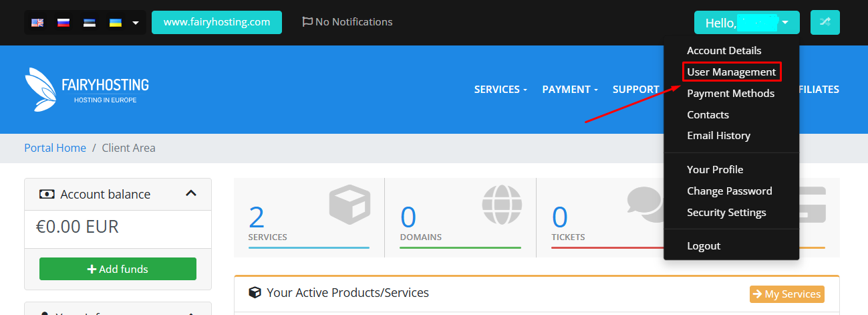Screen dimensions: 868x315
Task: Expand the SERVICES navigation menu
Action: 500,90
